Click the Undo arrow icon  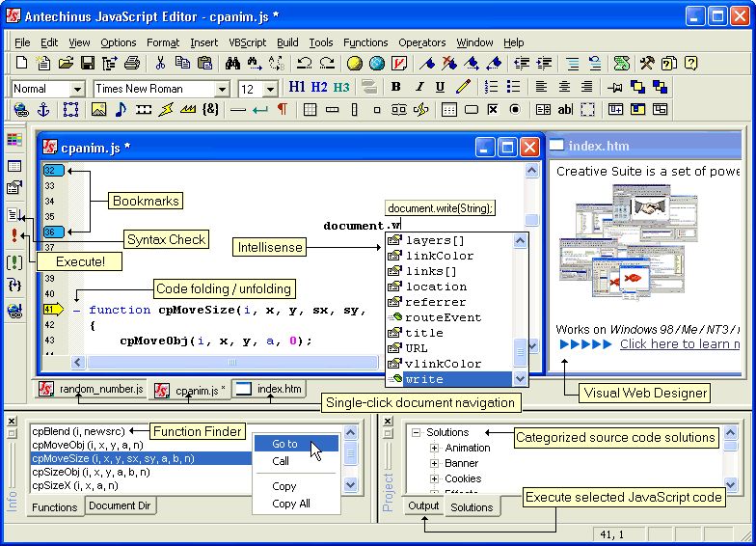[304, 64]
